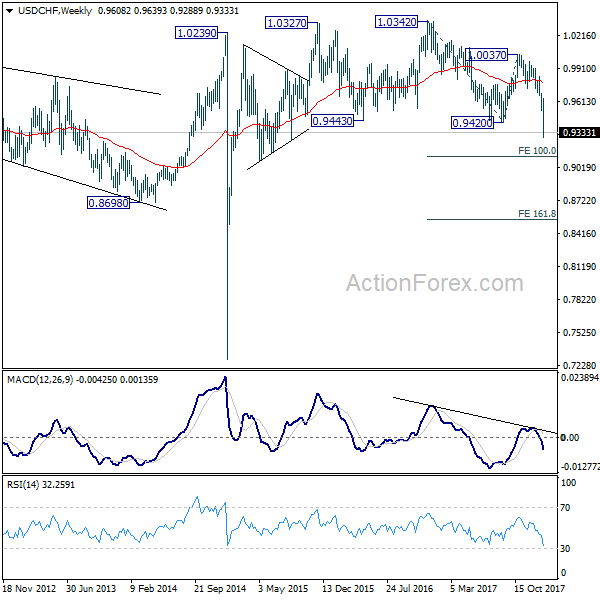The height and width of the screenshot is (600, 600).
Task: Open the USDCHF chart dropdown triangle
Action: pyautogui.click(x=10, y=11)
